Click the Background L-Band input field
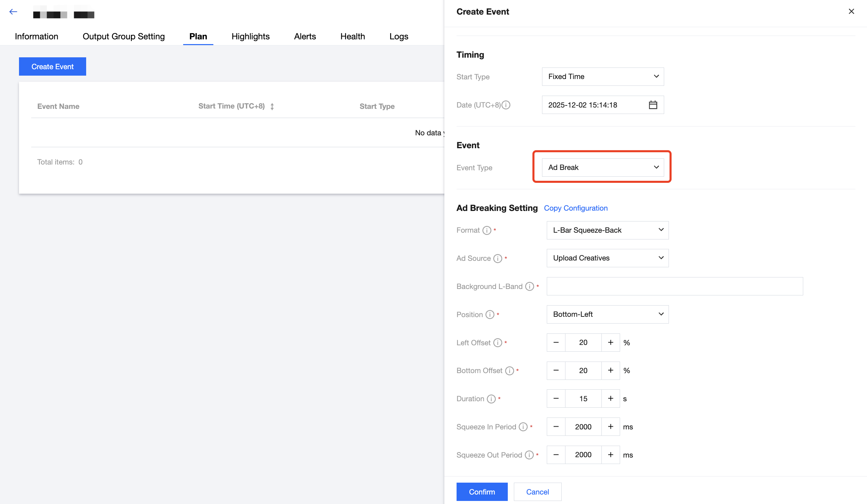The image size is (867, 504). (674, 286)
